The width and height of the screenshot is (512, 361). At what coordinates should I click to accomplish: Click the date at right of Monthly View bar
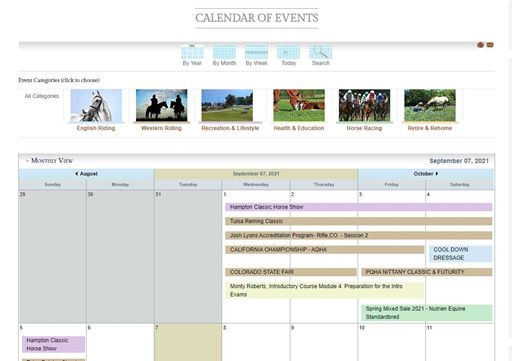click(x=459, y=161)
